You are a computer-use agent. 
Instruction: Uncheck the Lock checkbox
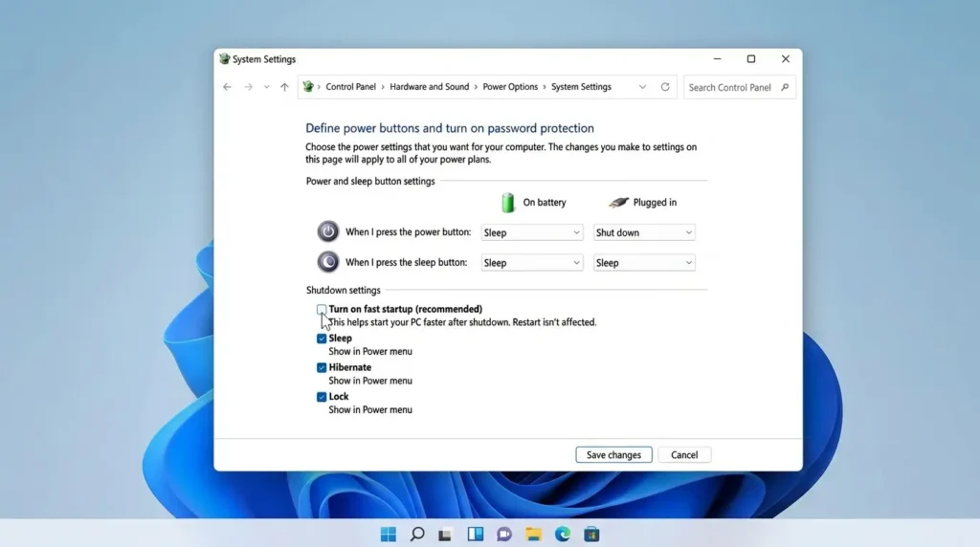322,397
